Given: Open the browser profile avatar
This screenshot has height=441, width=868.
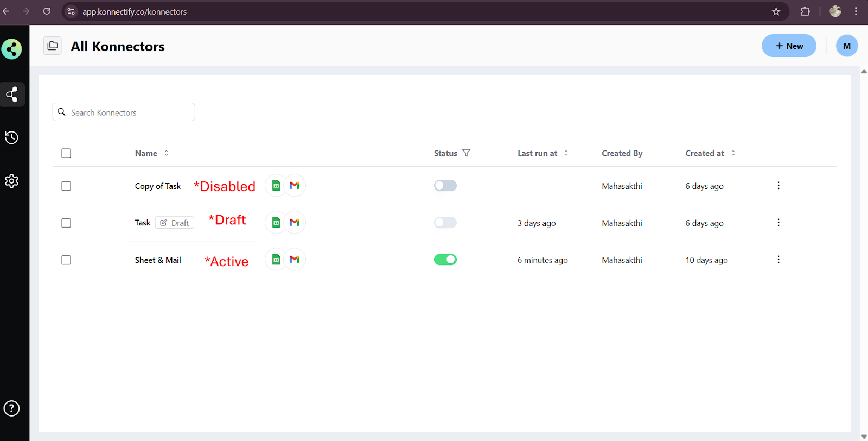Looking at the screenshot, I should [x=835, y=11].
